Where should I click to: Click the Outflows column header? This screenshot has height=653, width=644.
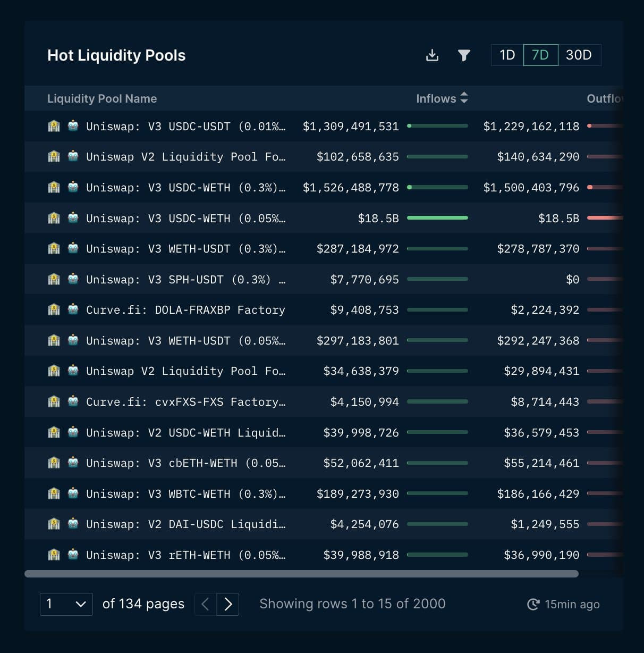click(x=604, y=98)
